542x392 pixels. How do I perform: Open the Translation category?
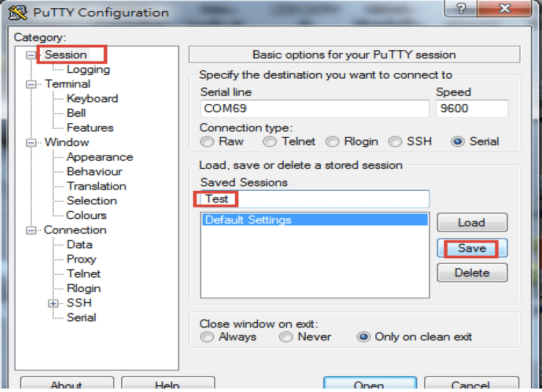96,186
